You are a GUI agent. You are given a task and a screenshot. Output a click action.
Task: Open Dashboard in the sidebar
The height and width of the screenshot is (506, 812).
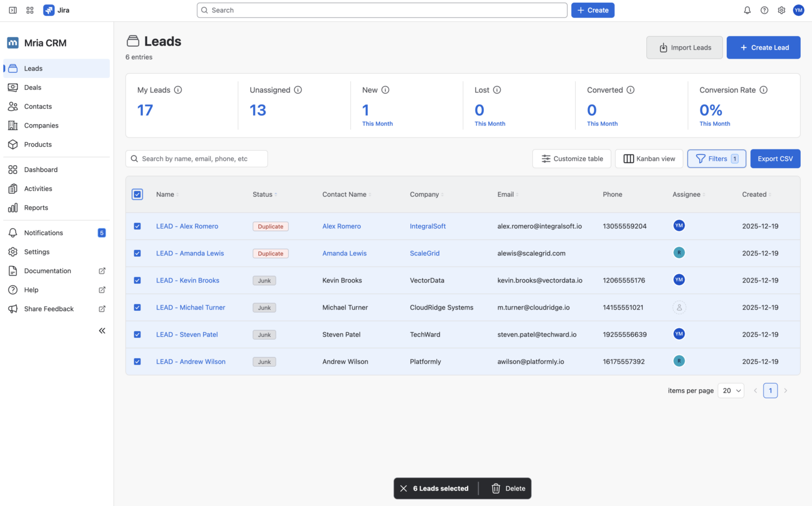coord(56,170)
